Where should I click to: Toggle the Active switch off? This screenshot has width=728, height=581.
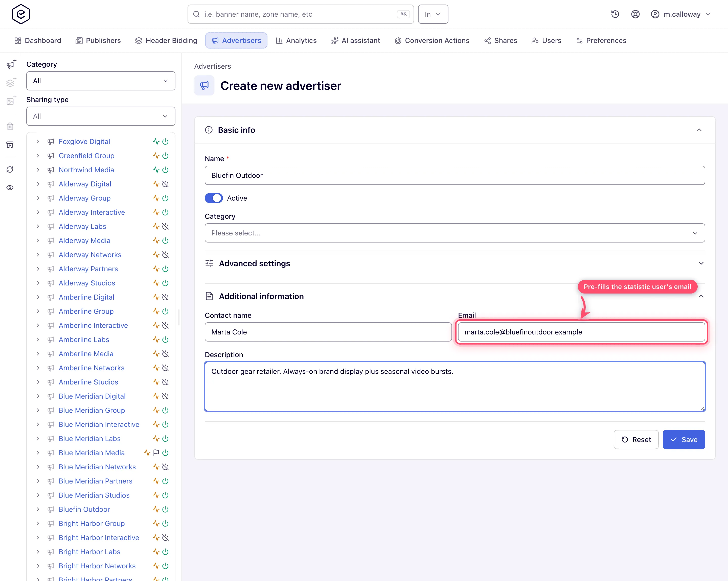pyautogui.click(x=214, y=198)
